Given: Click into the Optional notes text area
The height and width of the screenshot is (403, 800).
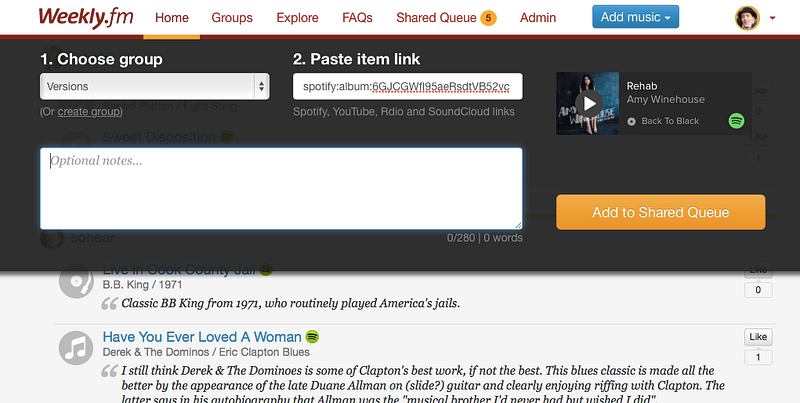Looking at the screenshot, I should (x=281, y=189).
